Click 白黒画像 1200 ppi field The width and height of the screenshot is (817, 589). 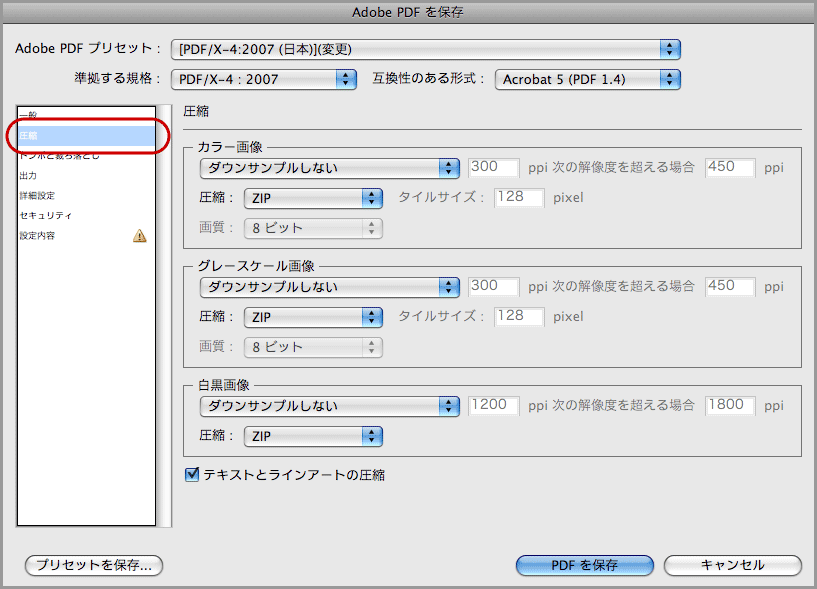[493, 405]
